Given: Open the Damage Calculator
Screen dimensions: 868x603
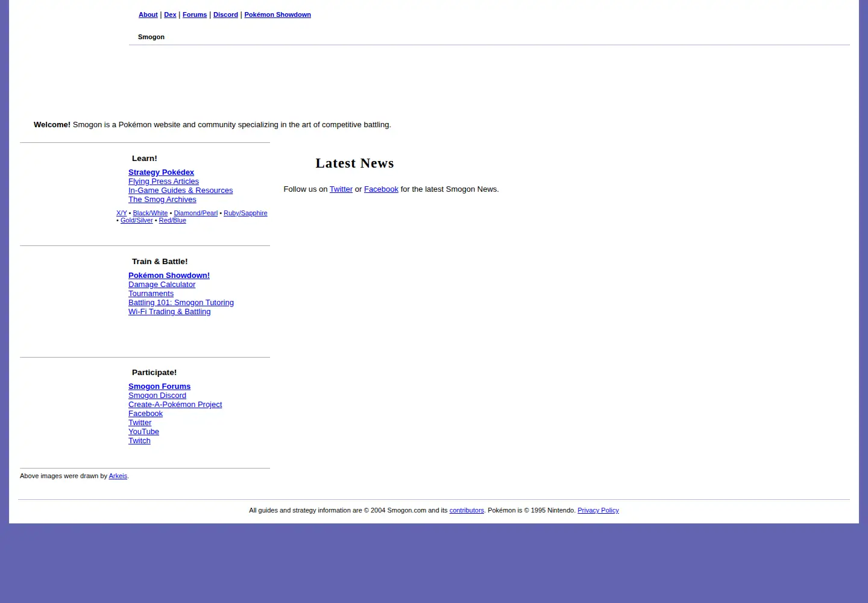Looking at the screenshot, I should click(162, 285).
